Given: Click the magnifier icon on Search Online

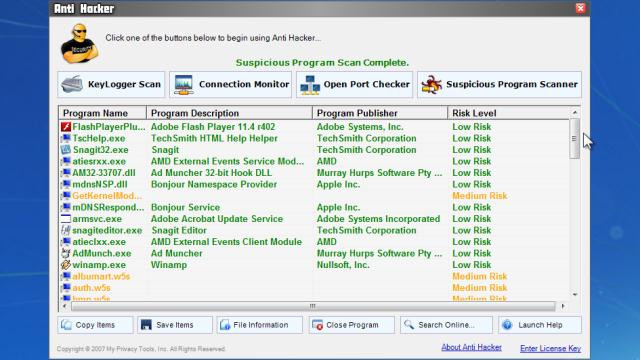Looking at the screenshot, I should [x=409, y=324].
